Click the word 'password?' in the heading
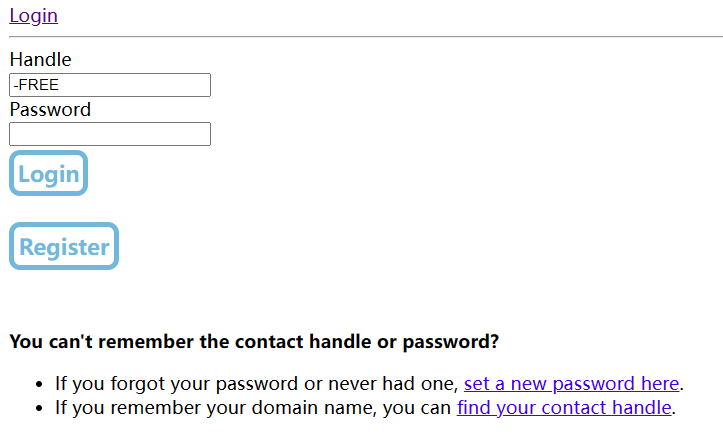723x445 pixels. tap(450, 342)
